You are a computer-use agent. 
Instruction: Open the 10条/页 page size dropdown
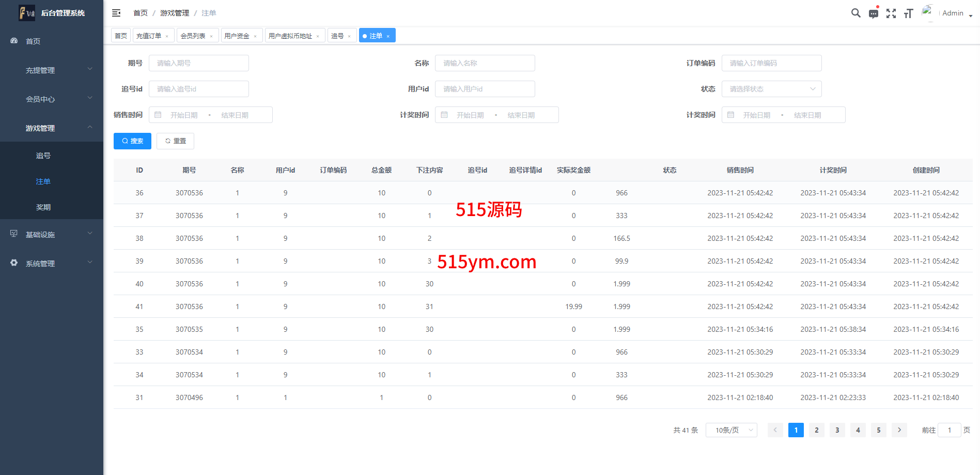731,430
